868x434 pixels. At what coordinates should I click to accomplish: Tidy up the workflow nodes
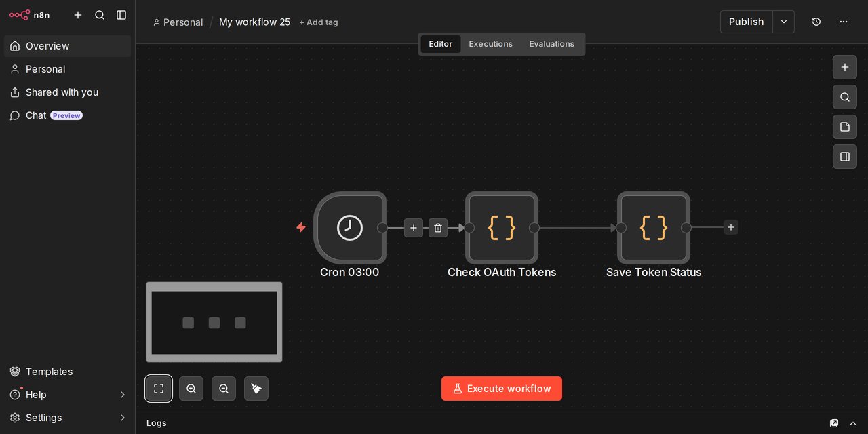pyautogui.click(x=256, y=389)
